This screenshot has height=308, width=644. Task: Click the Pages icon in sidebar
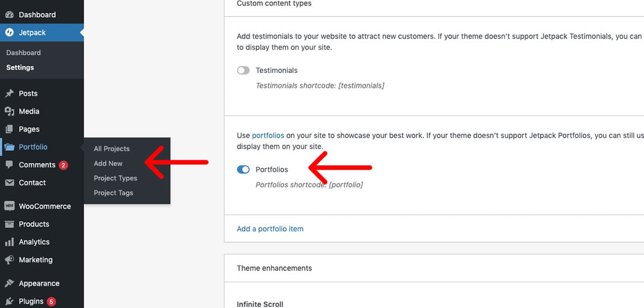[x=9, y=129]
